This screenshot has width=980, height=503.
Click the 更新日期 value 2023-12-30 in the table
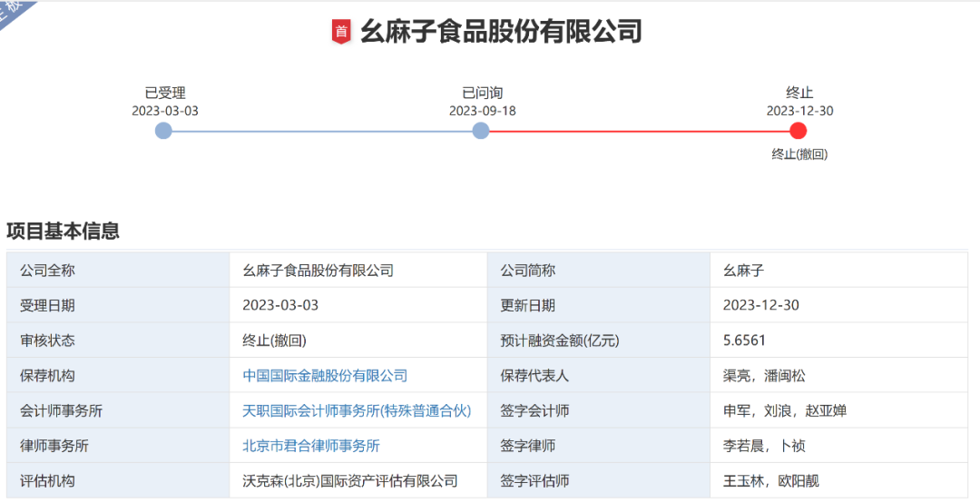tap(760, 305)
